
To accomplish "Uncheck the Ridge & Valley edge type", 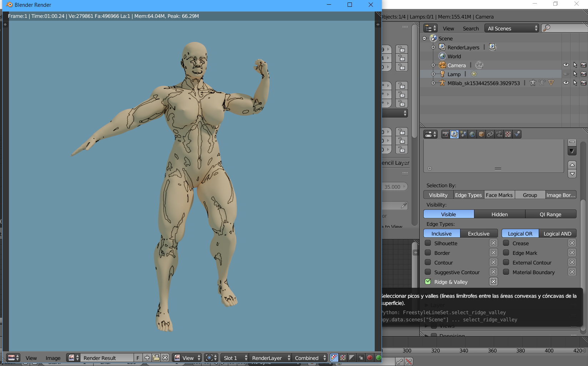I will click(x=428, y=282).
